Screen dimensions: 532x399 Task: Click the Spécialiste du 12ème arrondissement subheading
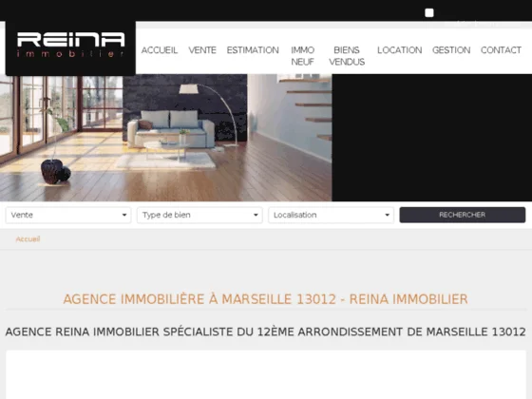click(x=266, y=332)
